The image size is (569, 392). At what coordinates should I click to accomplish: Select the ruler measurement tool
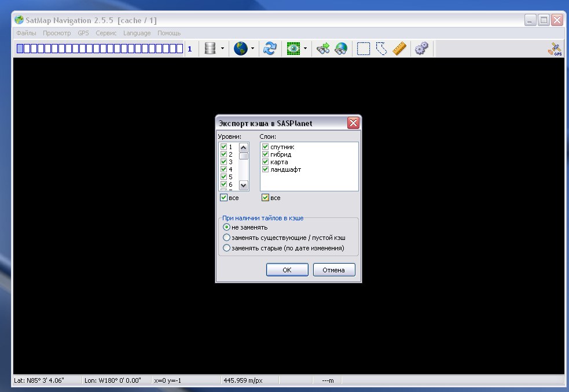[x=399, y=48]
